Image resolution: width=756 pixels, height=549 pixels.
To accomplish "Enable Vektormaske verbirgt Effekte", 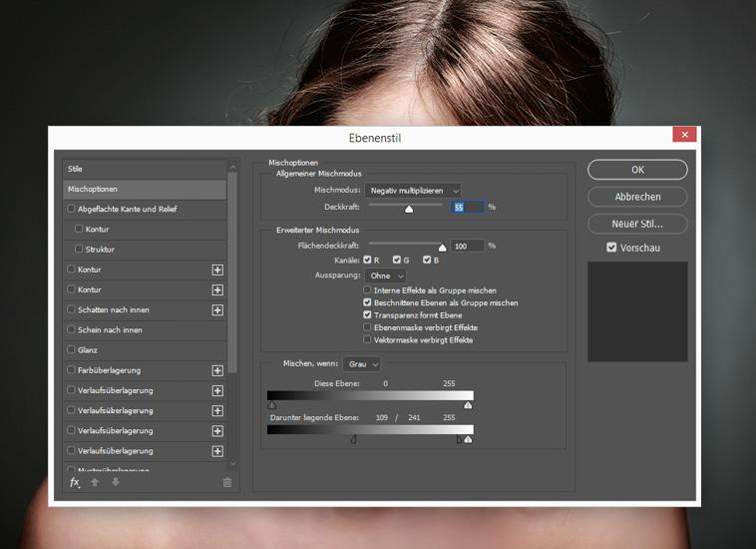I will tap(367, 339).
